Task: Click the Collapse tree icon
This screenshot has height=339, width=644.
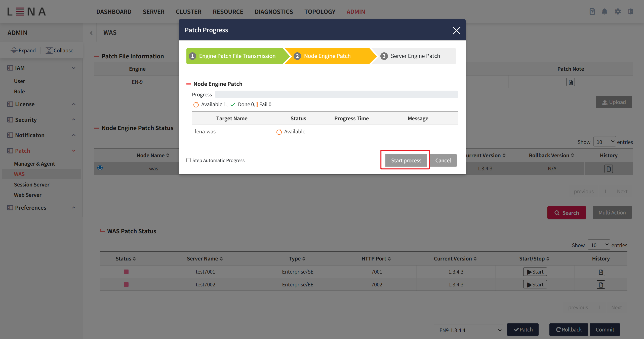Action: 49,50
